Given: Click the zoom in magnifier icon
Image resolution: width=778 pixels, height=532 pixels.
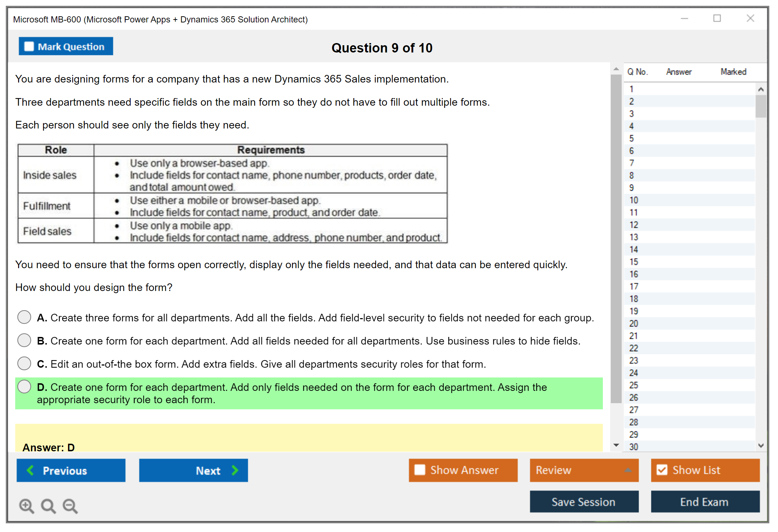Looking at the screenshot, I should (x=26, y=506).
